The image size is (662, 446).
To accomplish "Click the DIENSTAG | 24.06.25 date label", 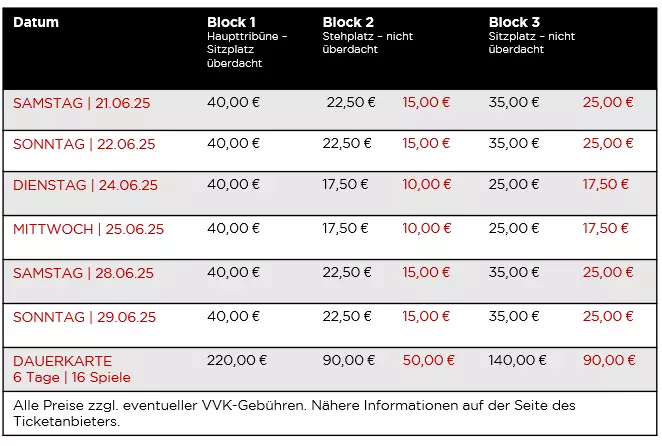I will pyautogui.click(x=85, y=185).
